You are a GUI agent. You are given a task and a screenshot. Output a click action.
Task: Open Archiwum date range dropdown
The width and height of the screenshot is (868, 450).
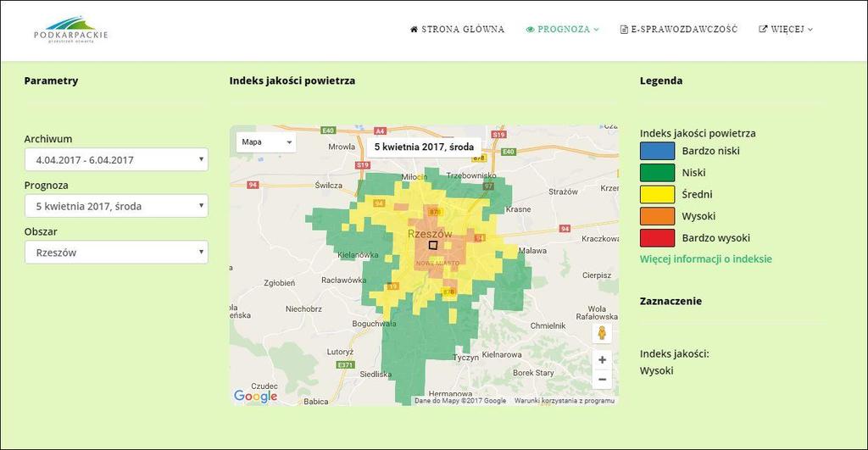click(x=116, y=159)
